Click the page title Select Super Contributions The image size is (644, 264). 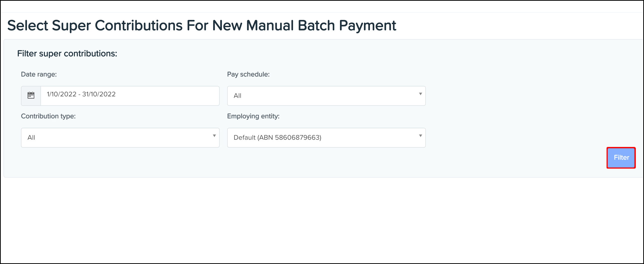202,25
